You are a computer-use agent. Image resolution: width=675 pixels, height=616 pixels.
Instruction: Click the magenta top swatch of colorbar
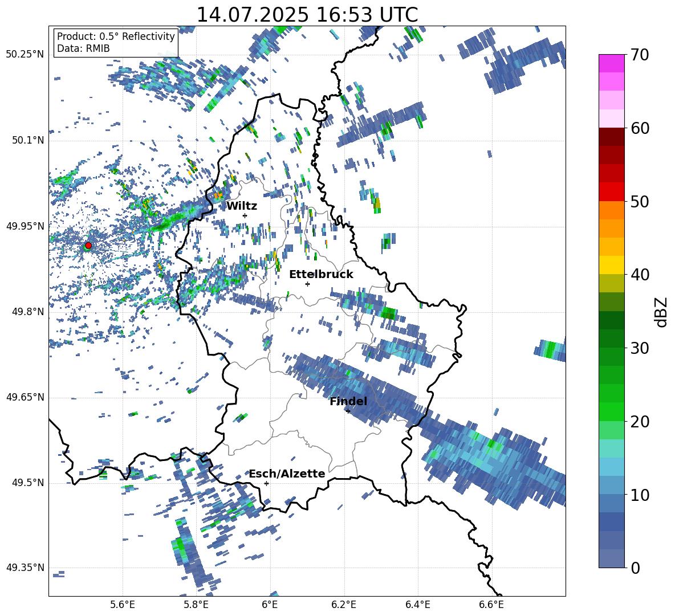point(611,63)
